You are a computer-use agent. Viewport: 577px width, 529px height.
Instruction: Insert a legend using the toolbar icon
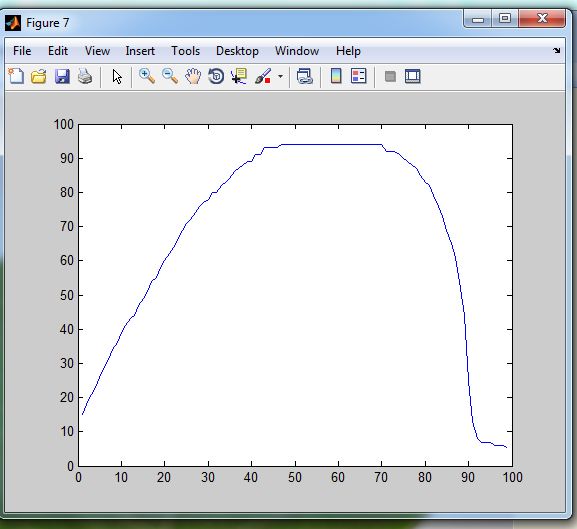point(359,76)
